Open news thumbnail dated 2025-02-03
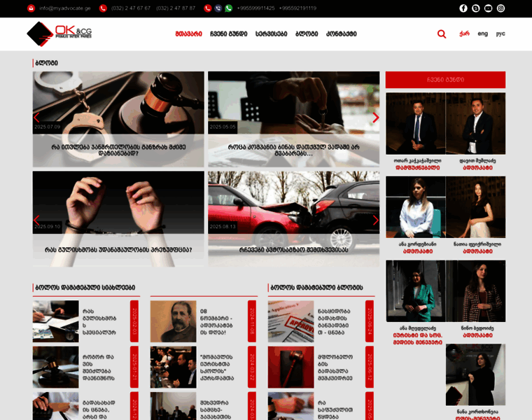The height and width of the screenshot is (420, 532). click(55, 321)
